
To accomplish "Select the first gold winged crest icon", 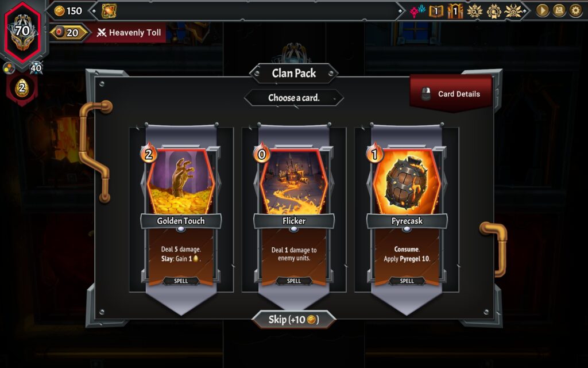I will point(474,11).
